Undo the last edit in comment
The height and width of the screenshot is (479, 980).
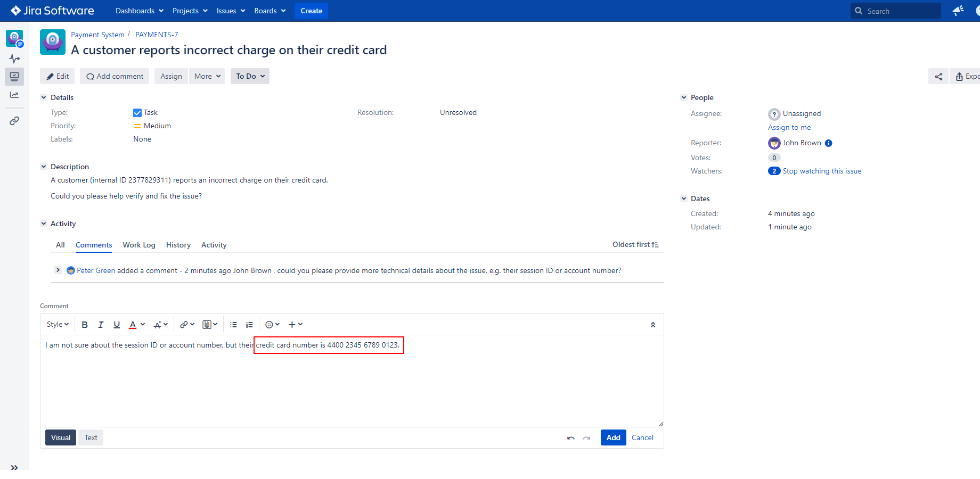[571, 438]
